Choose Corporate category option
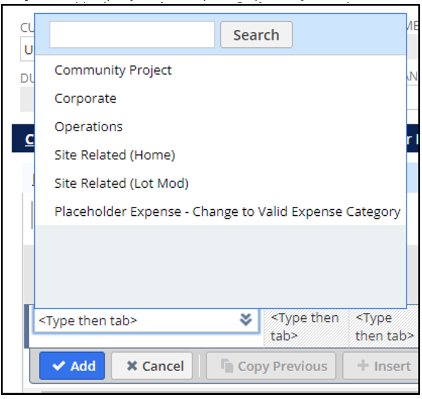This screenshot has height=399, width=422. point(85,99)
